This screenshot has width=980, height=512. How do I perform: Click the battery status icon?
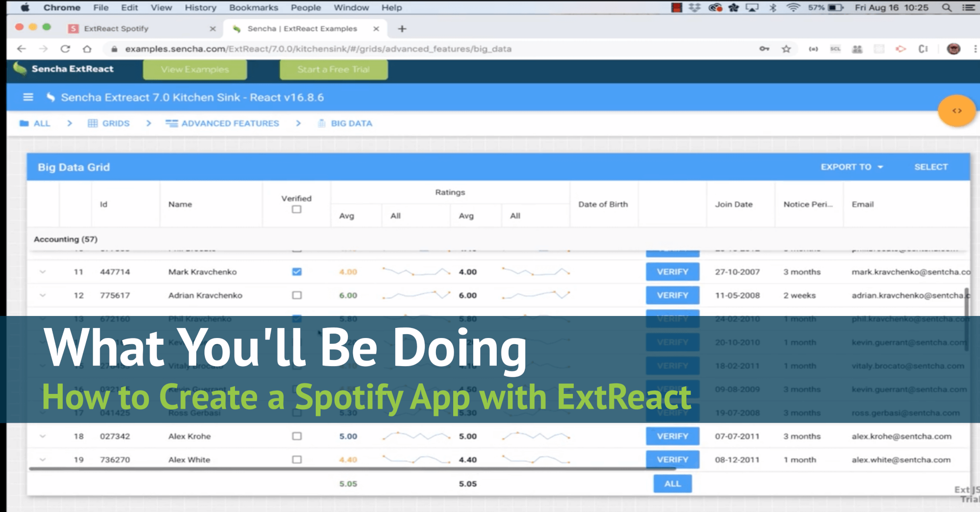point(836,8)
